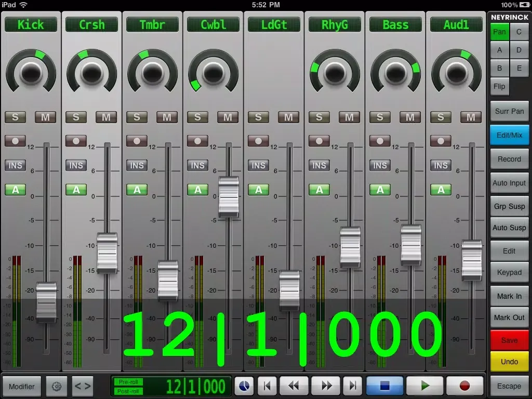
Task: Click the Kick volume fader cap
Action: tap(46, 302)
